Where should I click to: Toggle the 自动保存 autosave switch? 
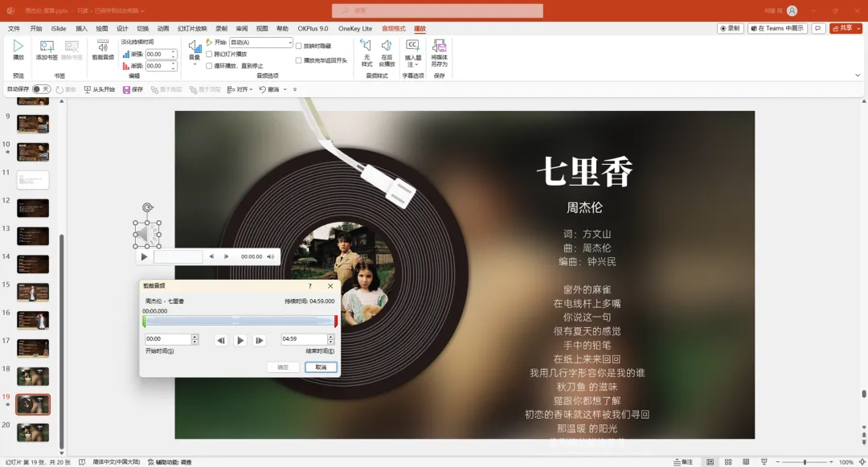pyautogui.click(x=41, y=90)
